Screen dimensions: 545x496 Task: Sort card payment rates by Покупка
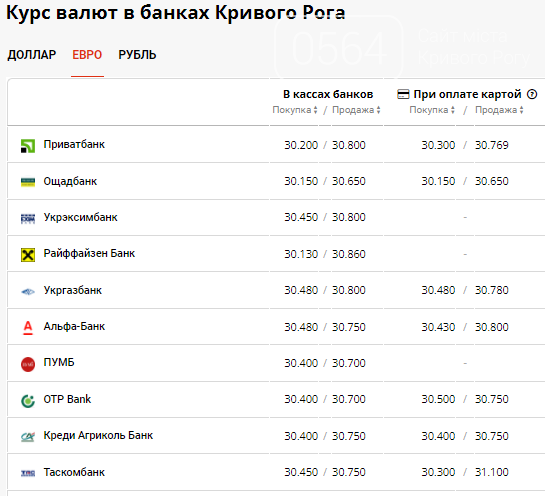coord(432,110)
